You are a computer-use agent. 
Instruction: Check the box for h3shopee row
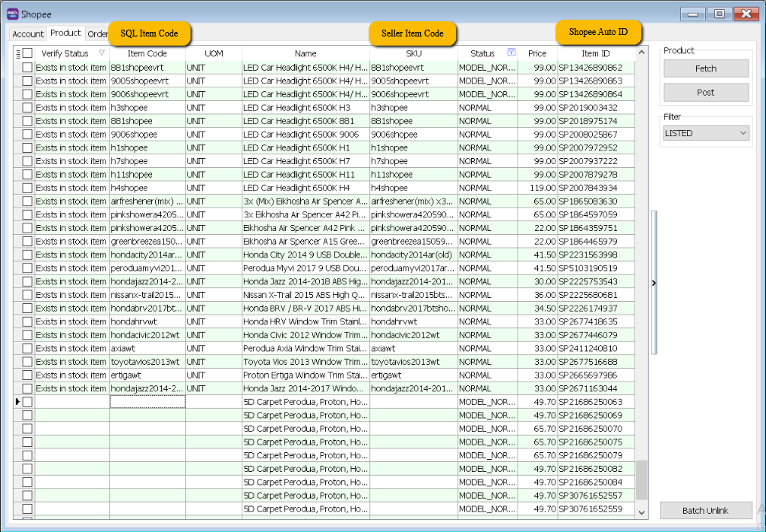tap(27, 108)
